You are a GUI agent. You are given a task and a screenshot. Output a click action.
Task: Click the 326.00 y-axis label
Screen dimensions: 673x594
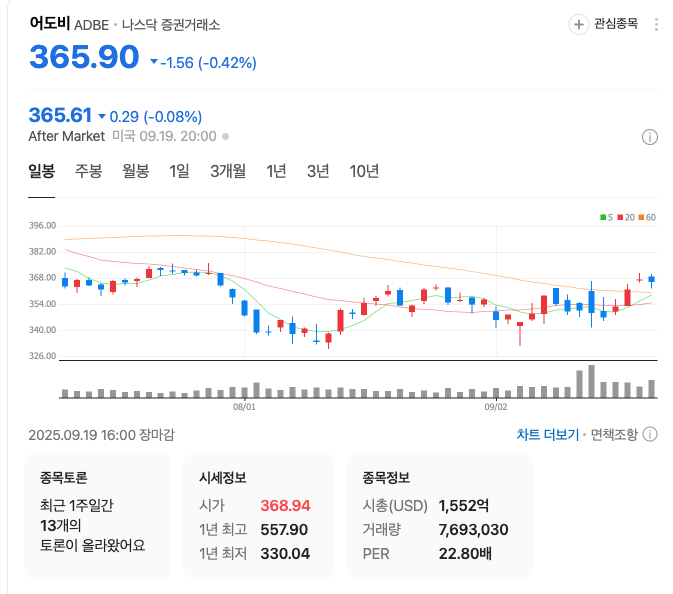point(42,356)
